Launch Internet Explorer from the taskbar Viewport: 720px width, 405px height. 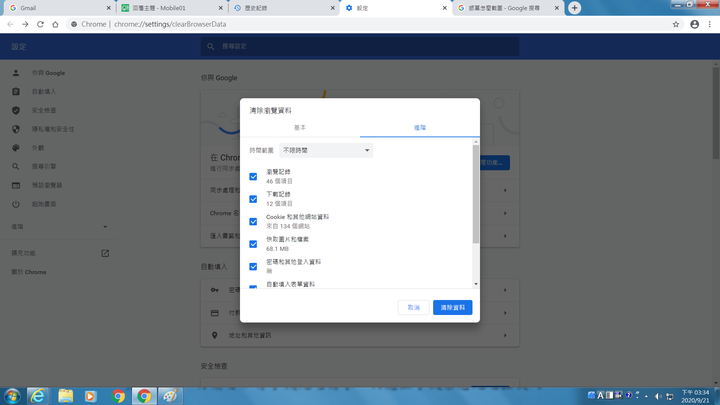click(x=38, y=396)
